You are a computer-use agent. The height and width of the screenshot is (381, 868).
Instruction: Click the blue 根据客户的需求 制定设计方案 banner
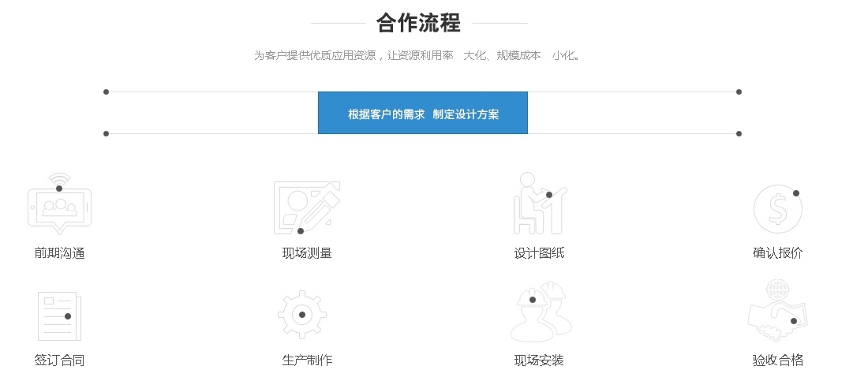(423, 113)
